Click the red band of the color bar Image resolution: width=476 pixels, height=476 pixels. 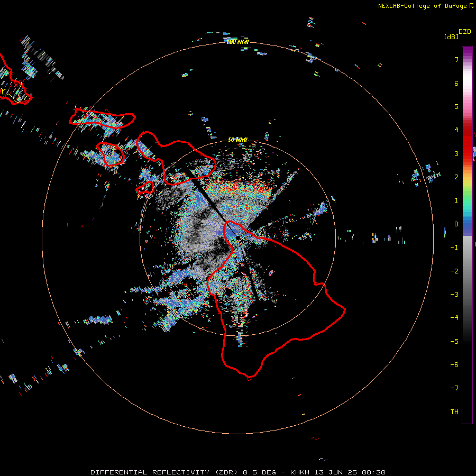tap(467, 144)
